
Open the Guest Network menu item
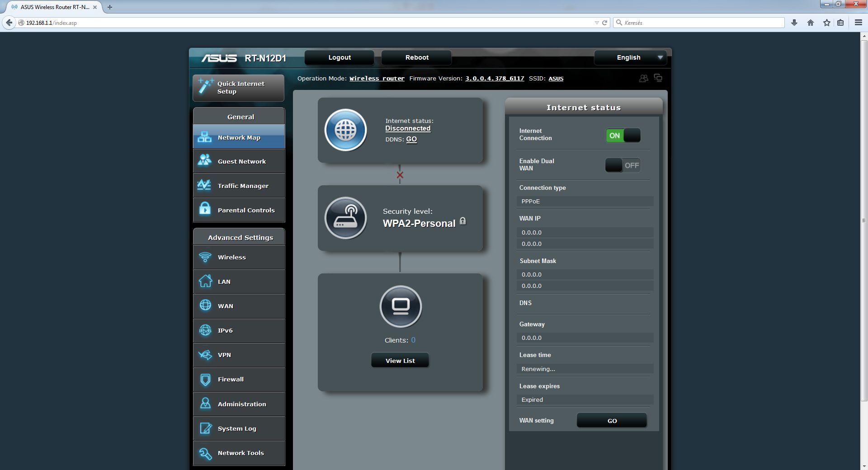click(239, 161)
